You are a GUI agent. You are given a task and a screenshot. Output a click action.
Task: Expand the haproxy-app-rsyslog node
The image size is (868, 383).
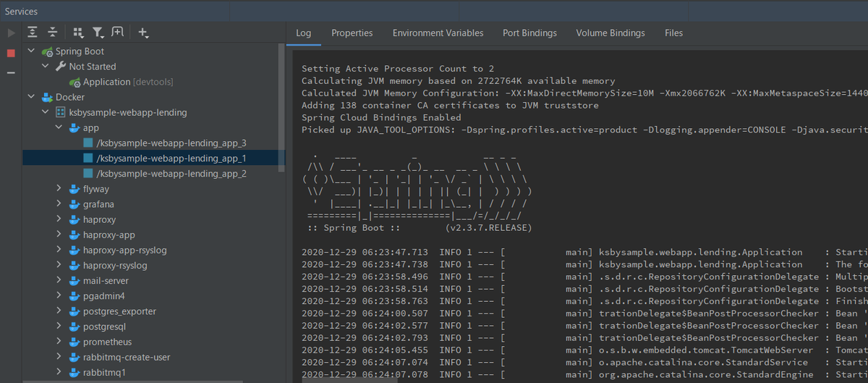point(59,250)
